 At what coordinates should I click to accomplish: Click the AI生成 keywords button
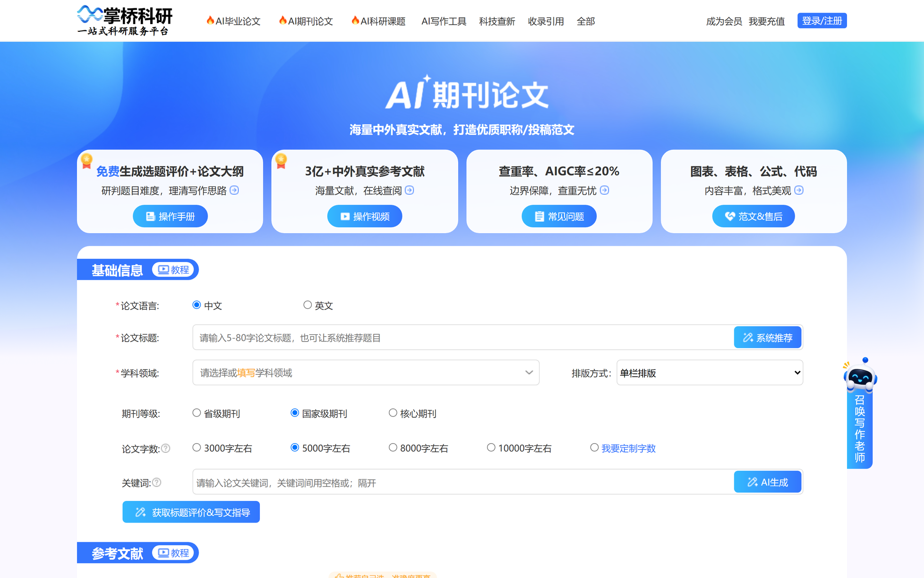[x=768, y=482]
